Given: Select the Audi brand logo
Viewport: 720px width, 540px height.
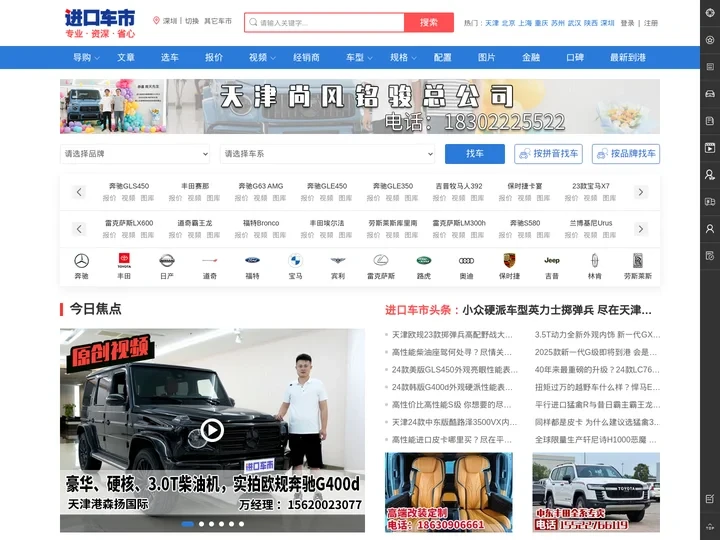Looking at the screenshot, I should pos(466,261).
